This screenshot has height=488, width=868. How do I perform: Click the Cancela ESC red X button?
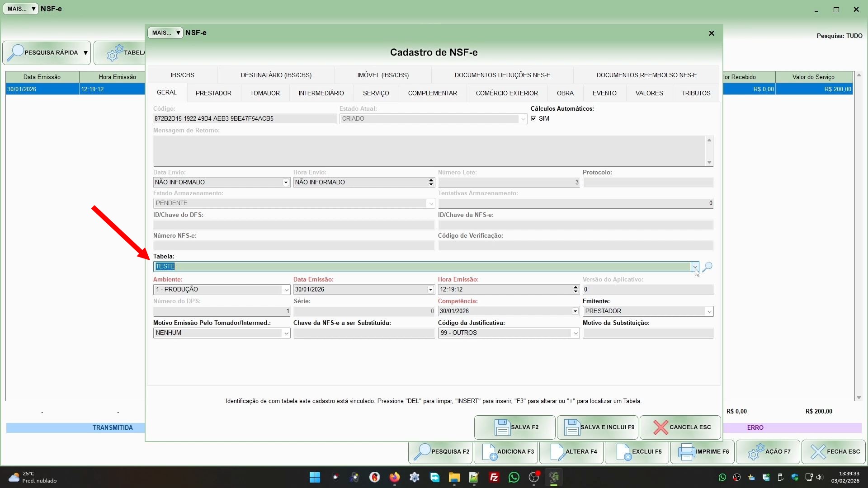coord(680,427)
